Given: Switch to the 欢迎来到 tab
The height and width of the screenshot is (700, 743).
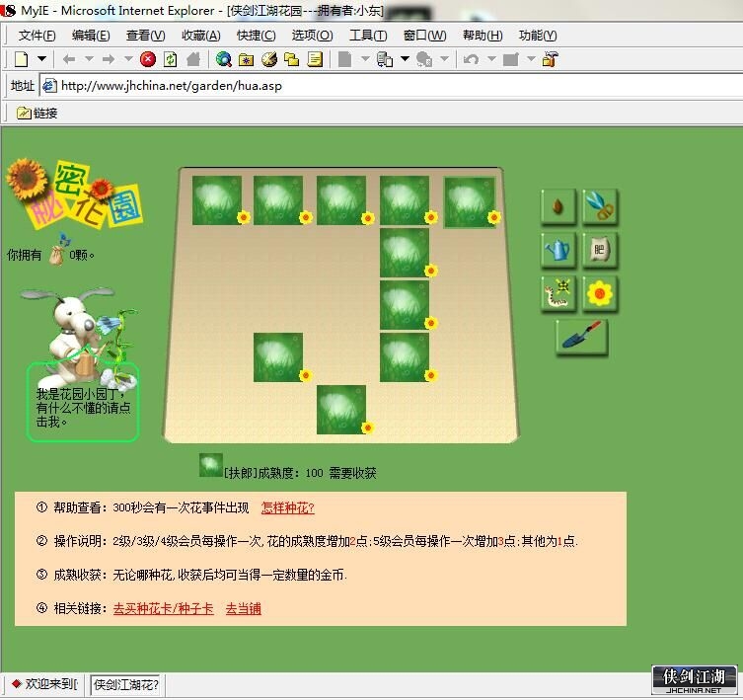Looking at the screenshot, I should tap(44, 684).
